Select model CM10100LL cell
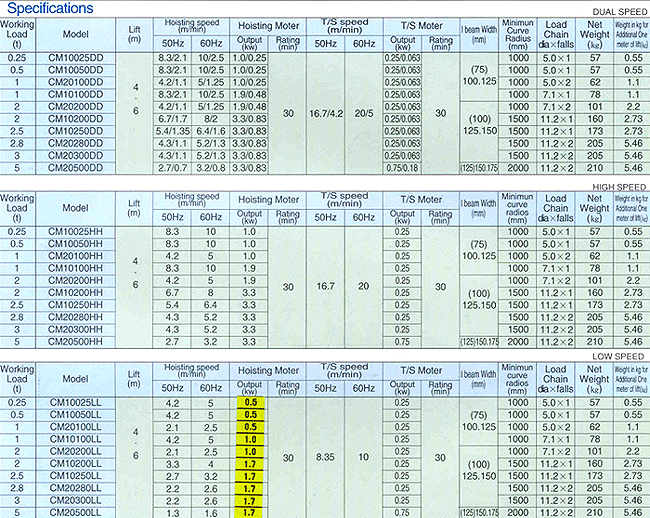Image resolution: width=650 pixels, height=518 pixels. [x=75, y=439]
